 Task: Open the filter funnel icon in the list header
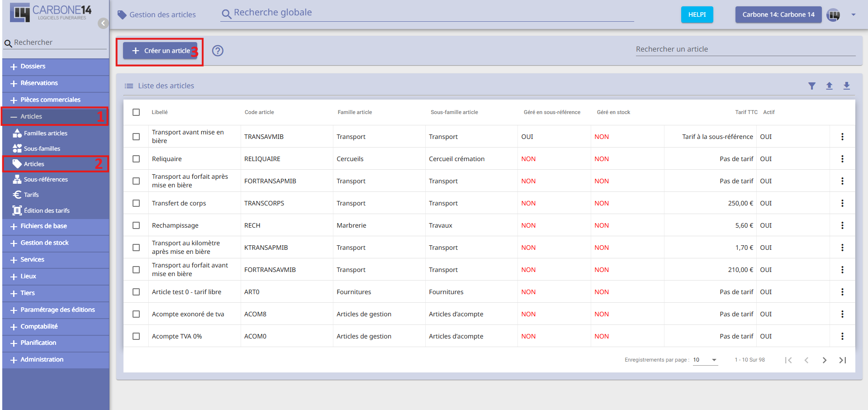pyautogui.click(x=812, y=86)
